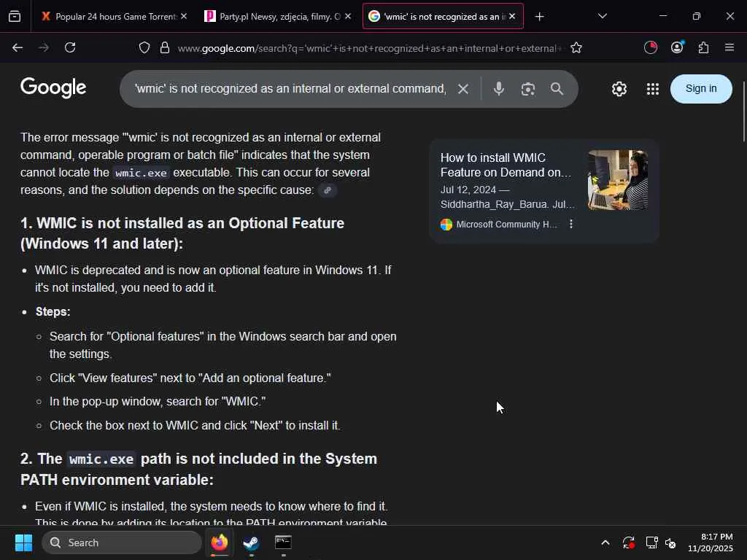The width and height of the screenshot is (747, 560).
Task: Open Steam from the taskbar
Action: click(251, 542)
